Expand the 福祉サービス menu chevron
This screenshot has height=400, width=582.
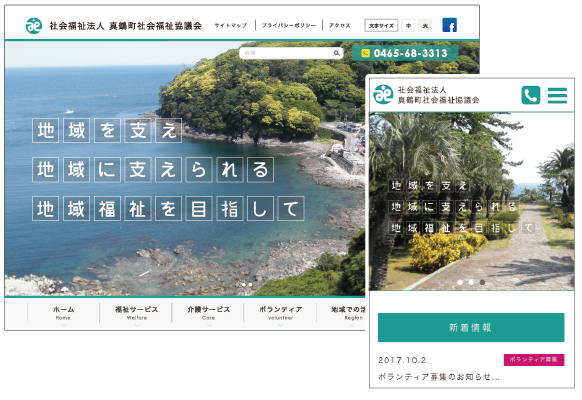click(137, 325)
